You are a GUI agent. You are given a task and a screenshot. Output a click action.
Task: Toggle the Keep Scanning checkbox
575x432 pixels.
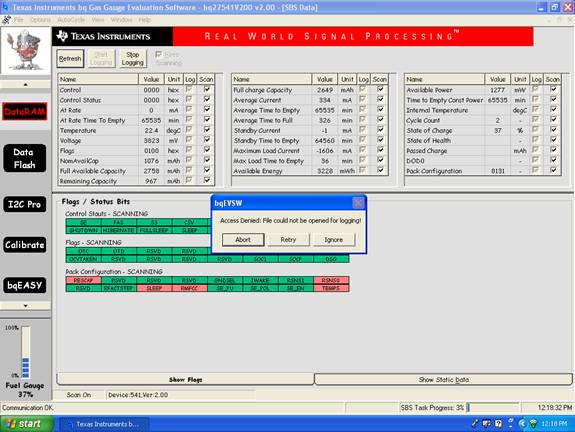pyautogui.click(x=158, y=55)
